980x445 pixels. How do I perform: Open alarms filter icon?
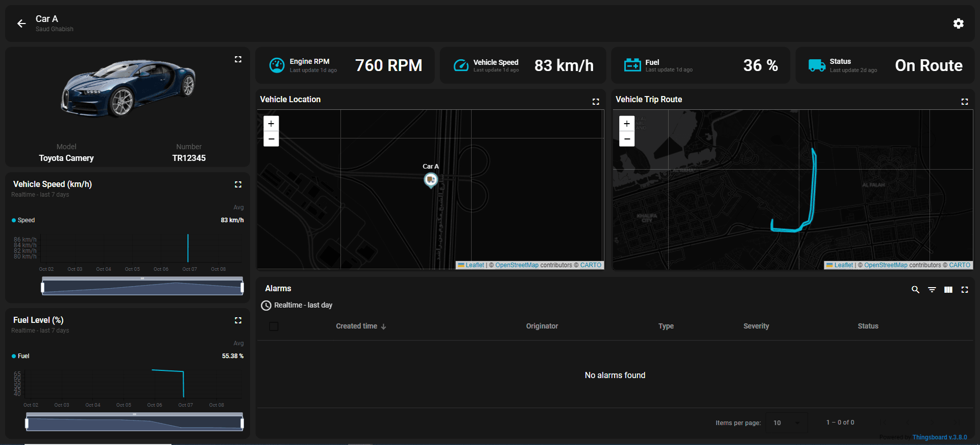click(932, 290)
